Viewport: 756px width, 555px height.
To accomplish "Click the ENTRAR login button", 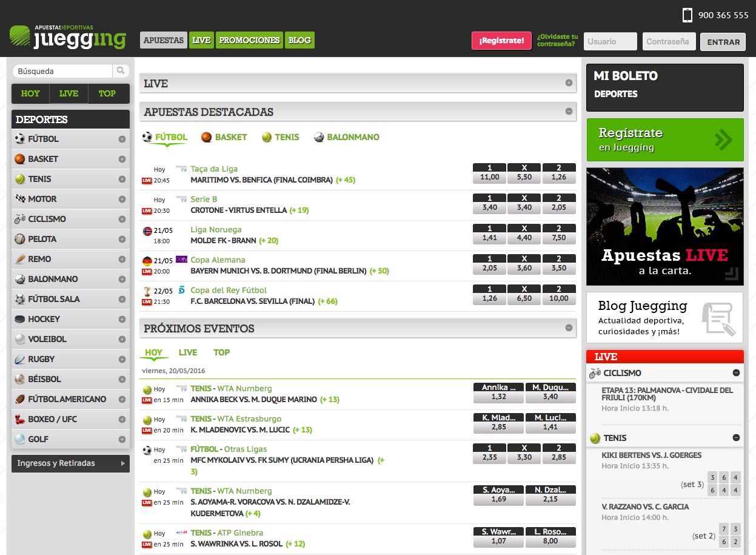I will pyautogui.click(x=723, y=42).
